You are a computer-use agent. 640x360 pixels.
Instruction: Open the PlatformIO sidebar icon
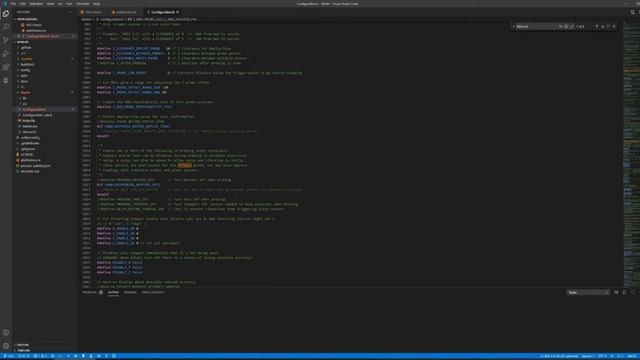click(6, 80)
